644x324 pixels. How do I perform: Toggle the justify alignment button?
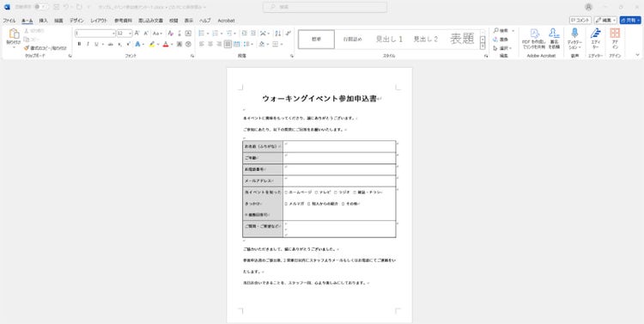point(228,44)
